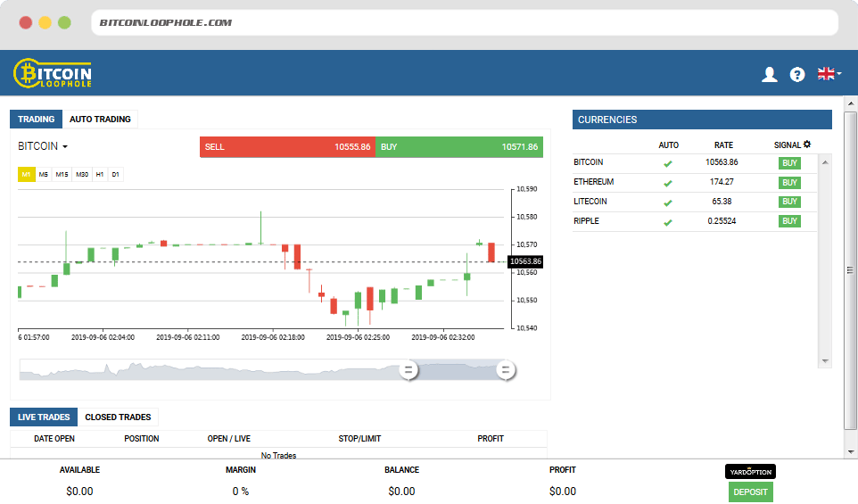Click the Ethereum rate 174.27
858x504 pixels.
[x=722, y=182]
